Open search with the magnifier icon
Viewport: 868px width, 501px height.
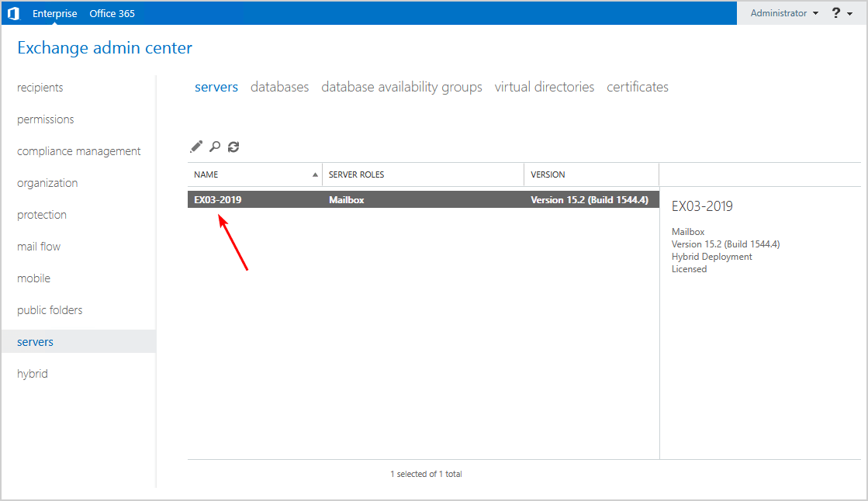coord(215,147)
